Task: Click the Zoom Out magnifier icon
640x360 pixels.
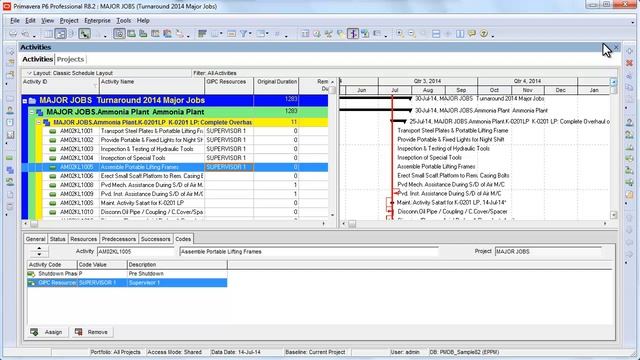Action: point(412,34)
